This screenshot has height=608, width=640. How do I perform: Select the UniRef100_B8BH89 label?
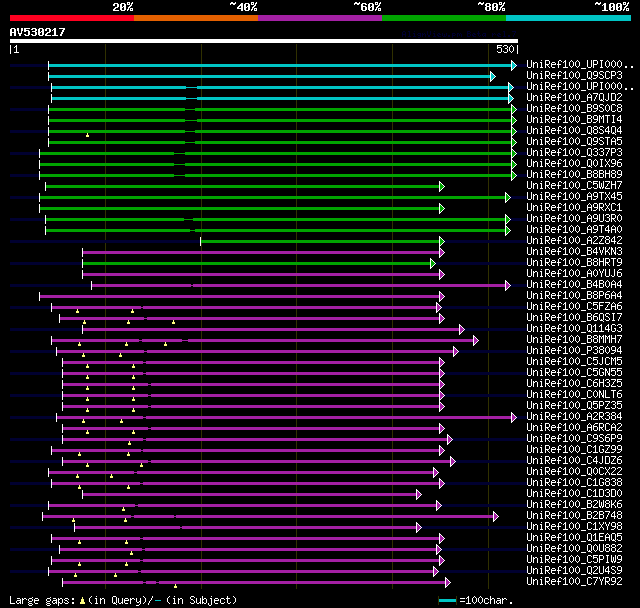(574, 175)
